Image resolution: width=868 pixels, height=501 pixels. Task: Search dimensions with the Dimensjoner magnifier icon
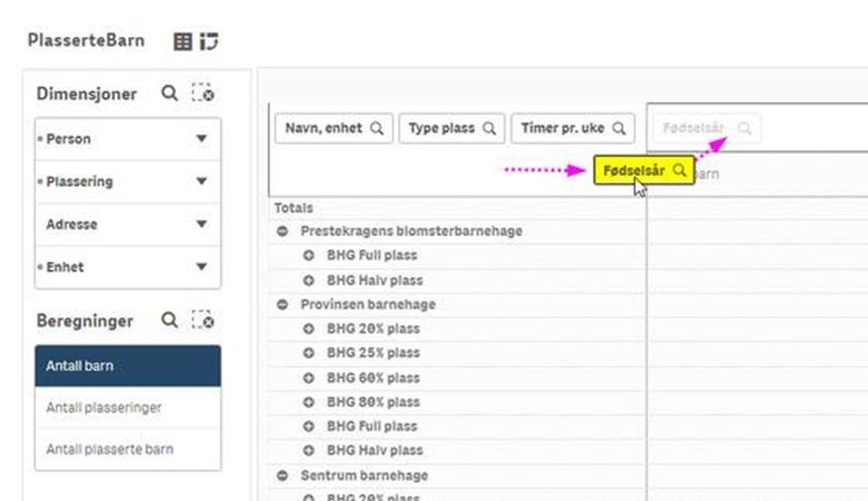[170, 93]
